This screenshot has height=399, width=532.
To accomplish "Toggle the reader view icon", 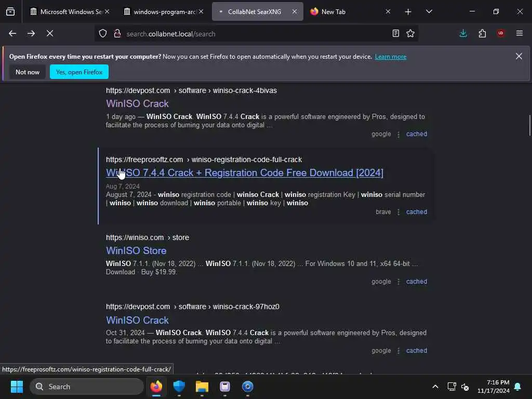I will pos(395,34).
